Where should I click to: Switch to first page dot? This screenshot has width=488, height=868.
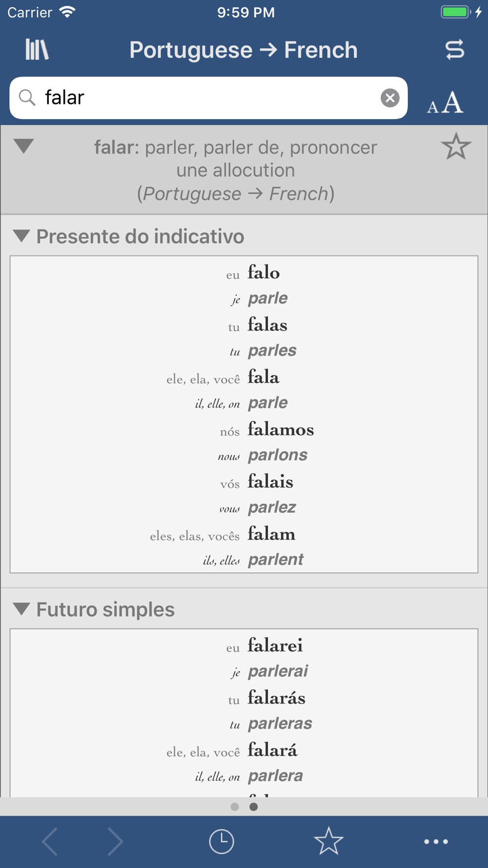coord(235,807)
